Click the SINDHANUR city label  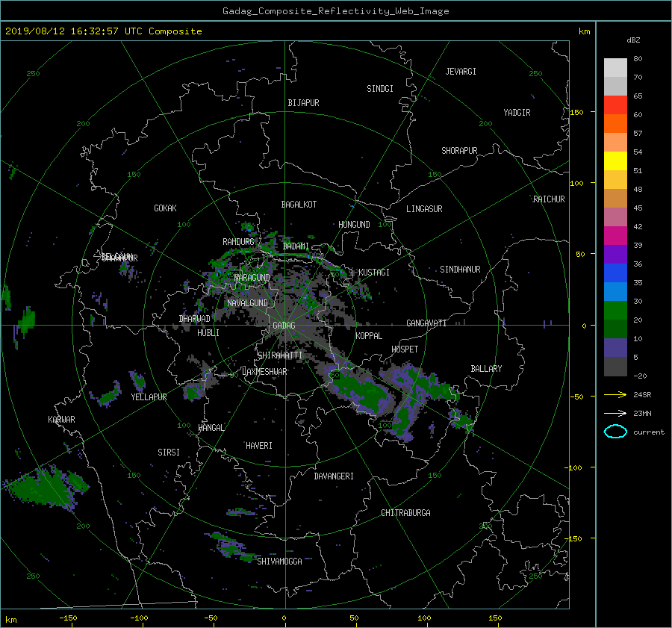point(460,270)
